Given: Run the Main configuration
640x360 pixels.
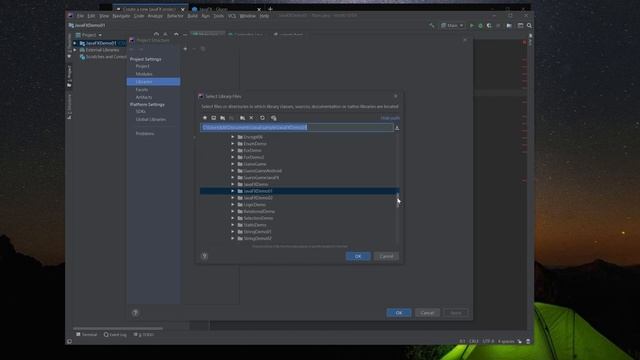Looking at the screenshot, I should pyautogui.click(x=471, y=26).
